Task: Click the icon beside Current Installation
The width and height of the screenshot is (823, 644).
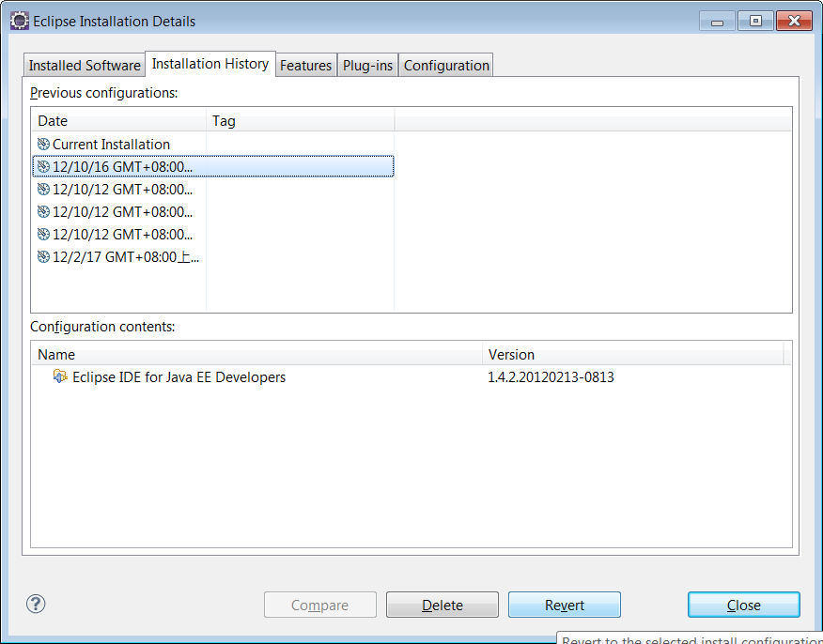Action: [x=43, y=145]
